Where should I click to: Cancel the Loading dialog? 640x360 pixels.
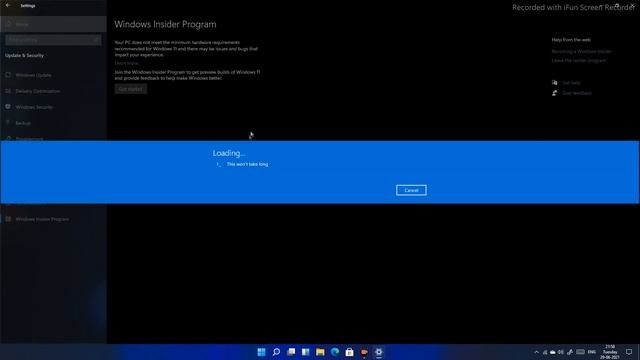click(x=411, y=190)
